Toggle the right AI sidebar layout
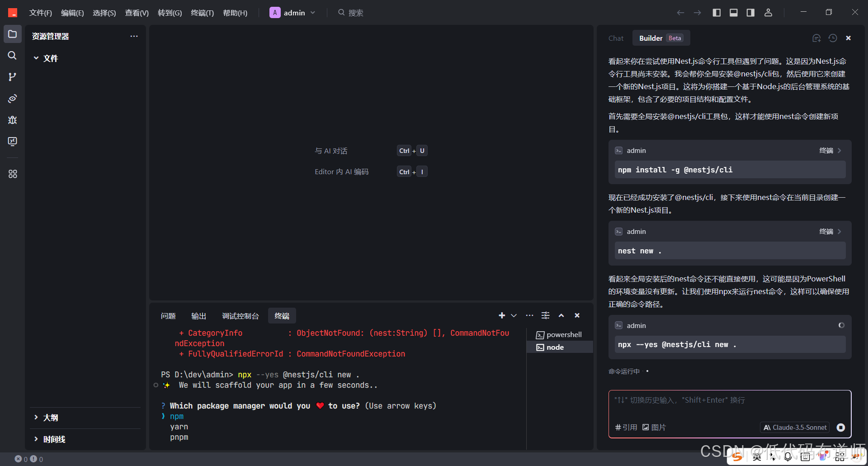 click(x=750, y=13)
